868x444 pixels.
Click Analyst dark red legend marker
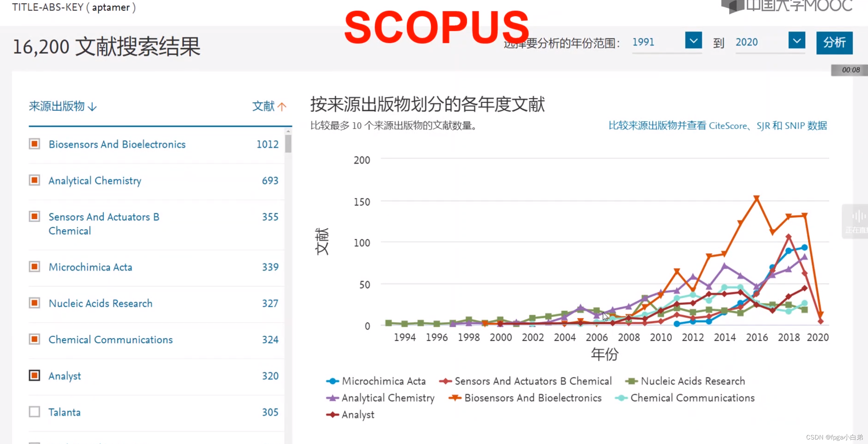click(x=332, y=415)
